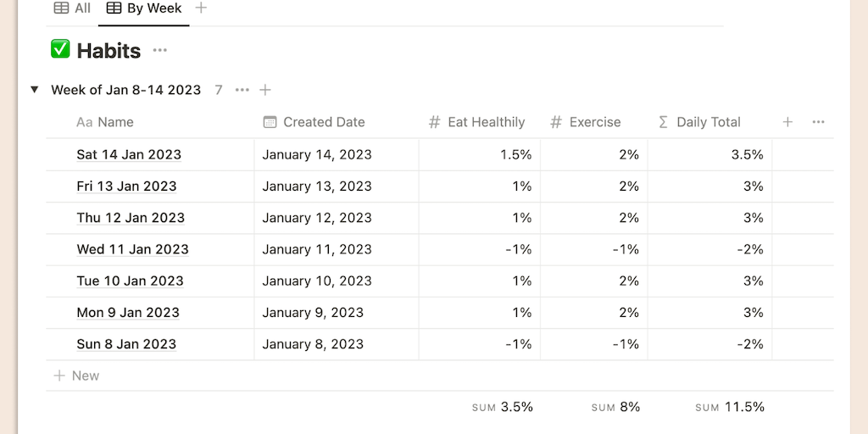Open the Exercise column header menu
Viewport: 868px width, 434px height.
tap(594, 122)
